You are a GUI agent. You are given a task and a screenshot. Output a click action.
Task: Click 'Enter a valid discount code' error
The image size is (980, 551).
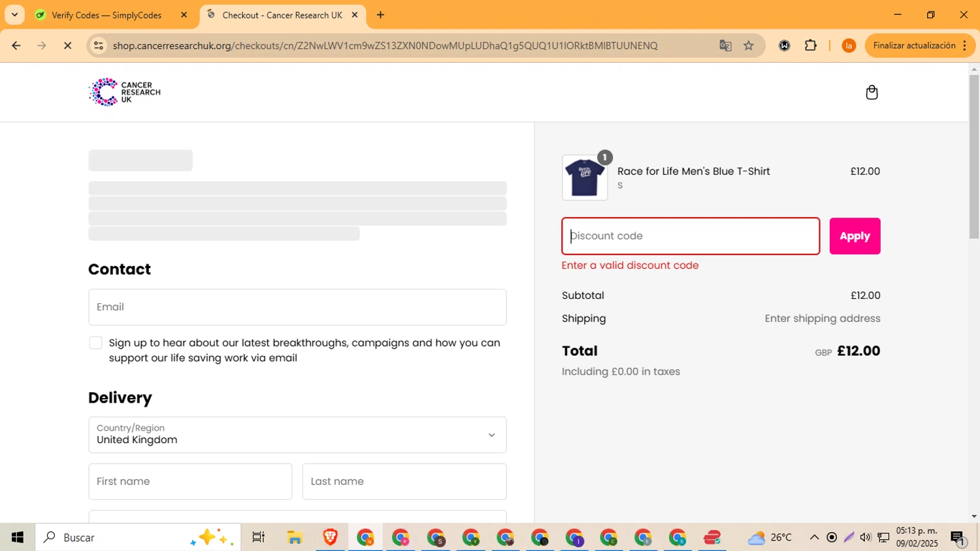point(630,265)
